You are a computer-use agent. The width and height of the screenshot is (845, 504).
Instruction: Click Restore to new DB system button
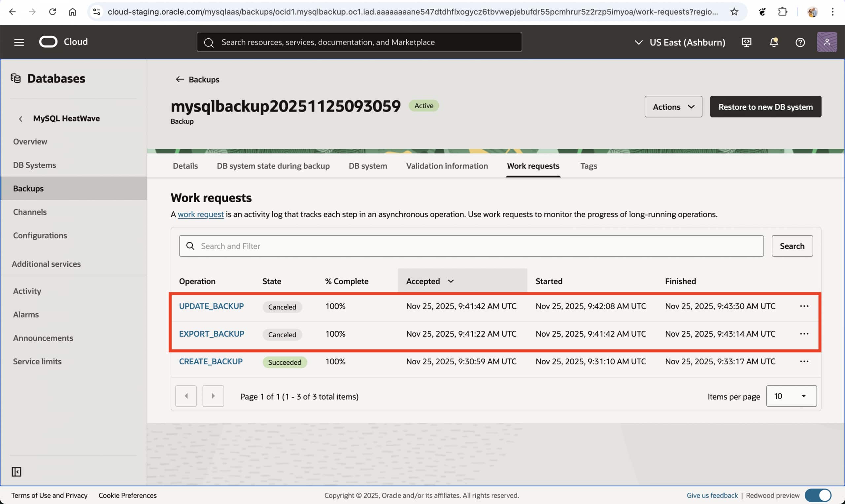(x=765, y=107)
